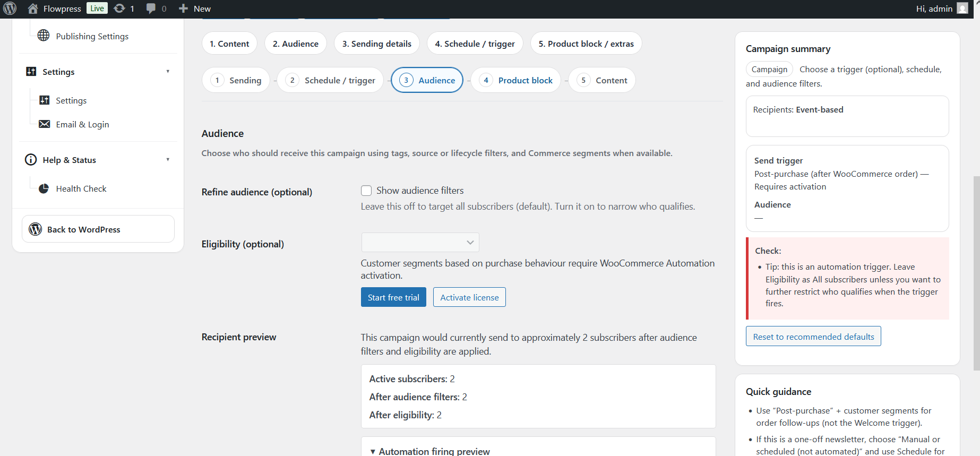Viewport: 980px width, 456px height.
Task: Open the WordPress logo menu in admin bar
Action: (10, 8)
